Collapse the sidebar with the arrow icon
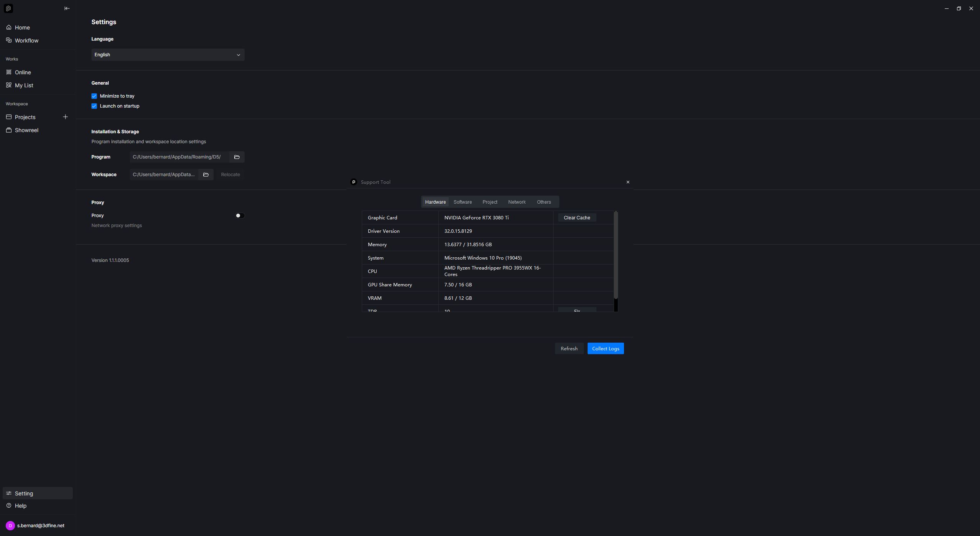The height and width of the screenshot is (536, 980). tap(67, 8)
